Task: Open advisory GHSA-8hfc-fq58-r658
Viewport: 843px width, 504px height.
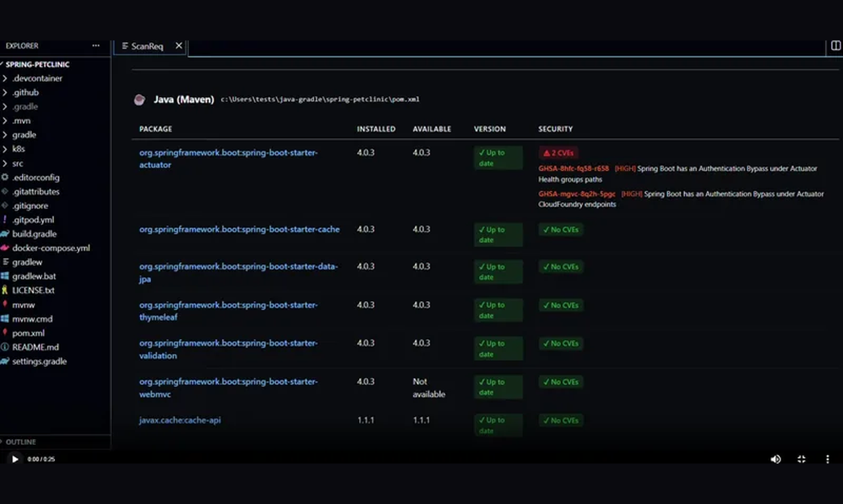Action: tap(574, 168)
